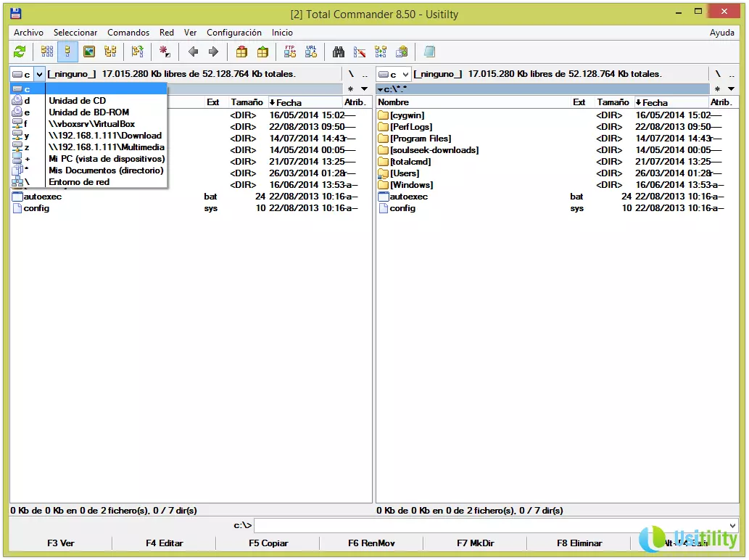The height and width of the screenshot is (560, 749).
Task: Switch to thumbnail view via picture icon
Action: [89, 52]
